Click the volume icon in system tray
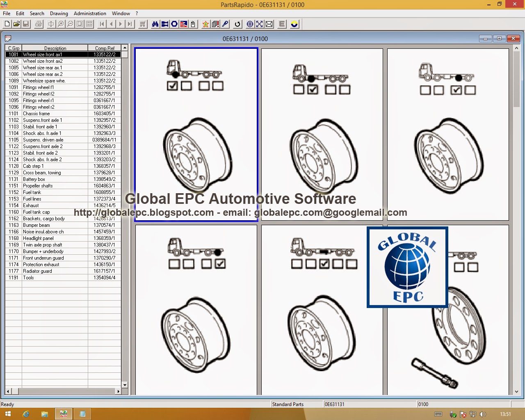Image resolution: width=525 pixels, height=420 pixels. click(482, 414)
